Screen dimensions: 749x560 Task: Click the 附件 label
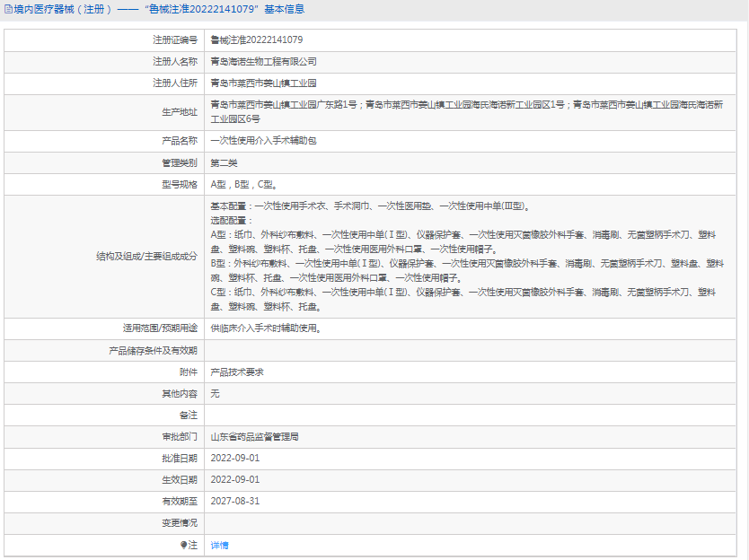coord(189,372)
